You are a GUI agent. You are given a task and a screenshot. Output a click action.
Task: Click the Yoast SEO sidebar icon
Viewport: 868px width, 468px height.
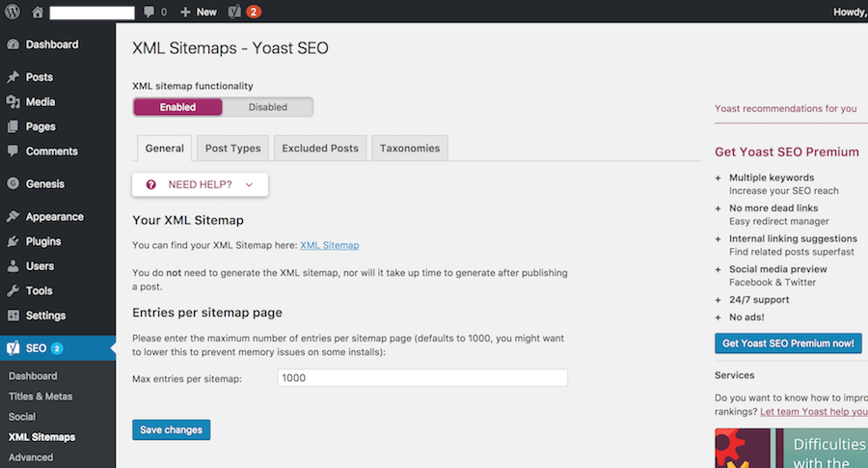pos(14,347)
